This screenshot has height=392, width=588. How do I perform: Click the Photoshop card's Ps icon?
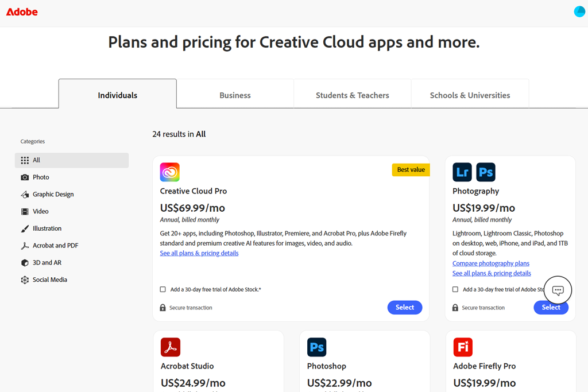click(317, 347)
